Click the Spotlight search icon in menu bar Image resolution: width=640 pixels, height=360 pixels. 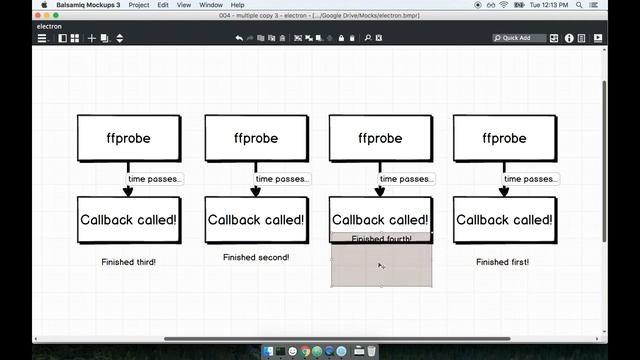(x=579, y=5)
